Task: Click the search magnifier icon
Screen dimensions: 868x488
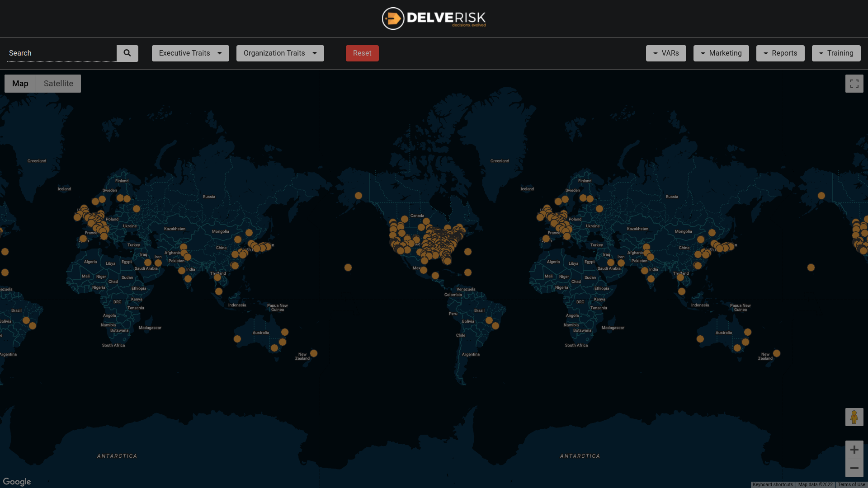Action: (127, 53)
